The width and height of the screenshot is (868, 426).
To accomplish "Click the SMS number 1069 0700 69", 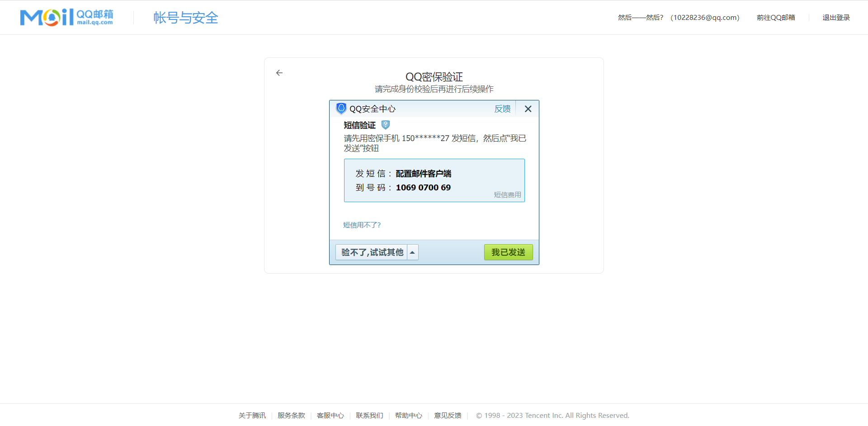I will tap(423, 188).
